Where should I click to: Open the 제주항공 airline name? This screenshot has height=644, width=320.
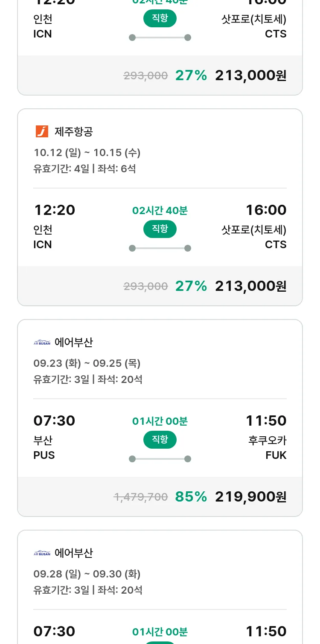[x=73, y=131]
